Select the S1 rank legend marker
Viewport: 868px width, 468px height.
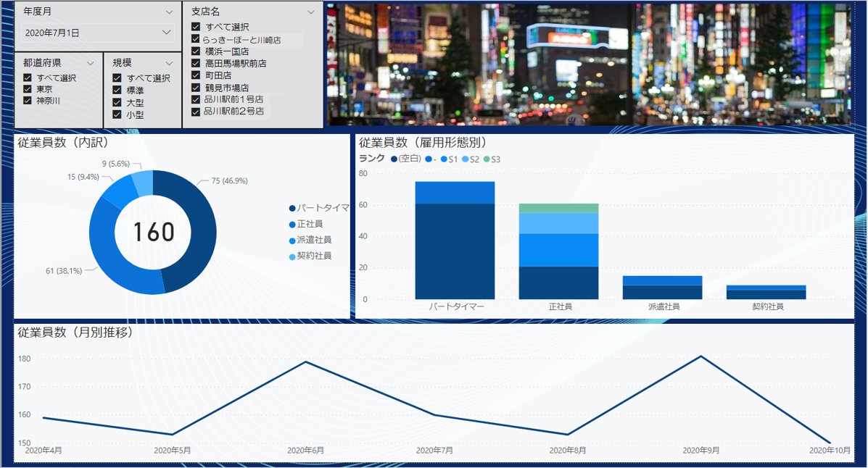click(444, 159)
